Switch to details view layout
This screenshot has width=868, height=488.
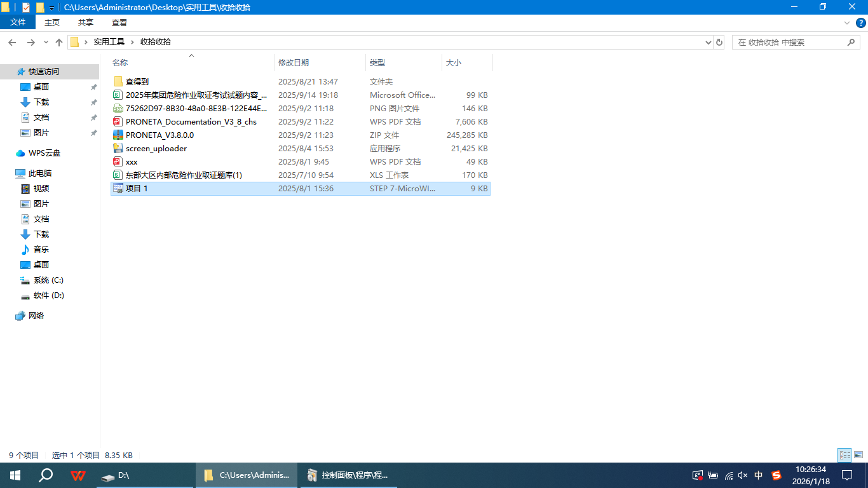coord(844,455)
